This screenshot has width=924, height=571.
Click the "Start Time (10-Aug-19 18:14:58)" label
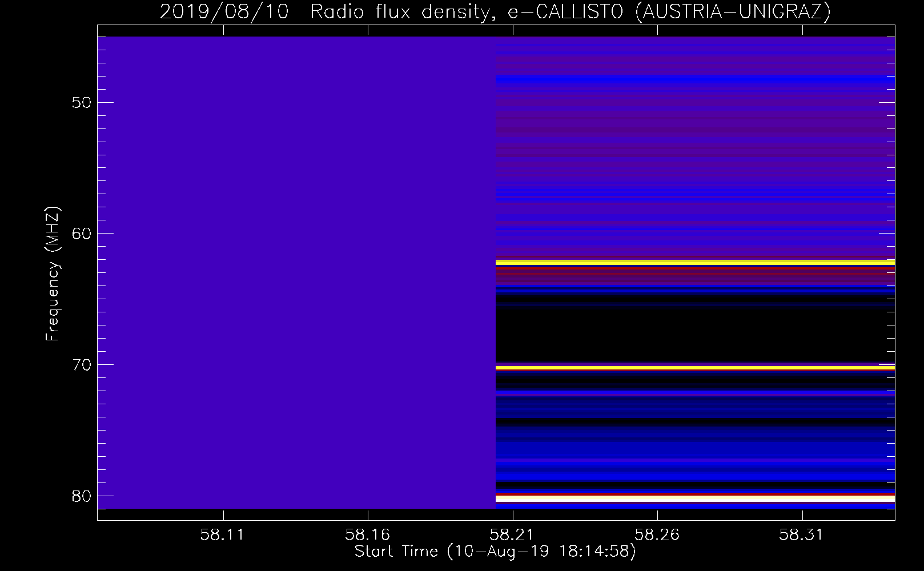click(x=495, y=552)
